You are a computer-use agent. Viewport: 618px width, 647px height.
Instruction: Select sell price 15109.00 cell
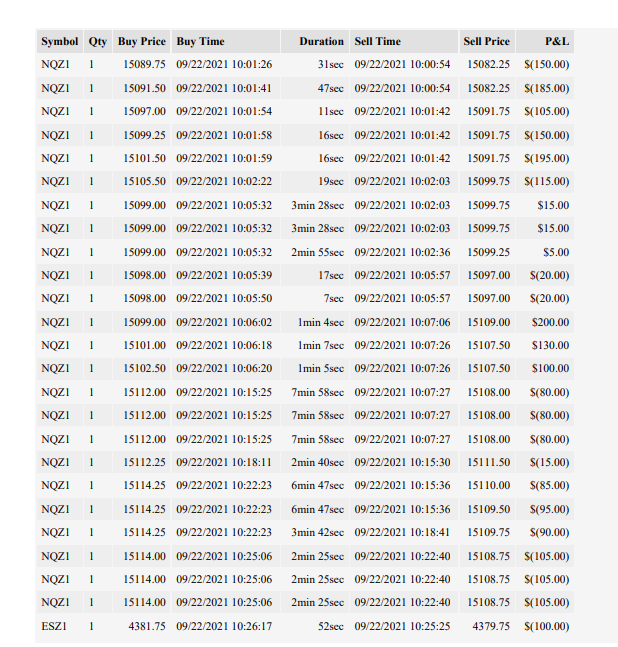point(486,322)
